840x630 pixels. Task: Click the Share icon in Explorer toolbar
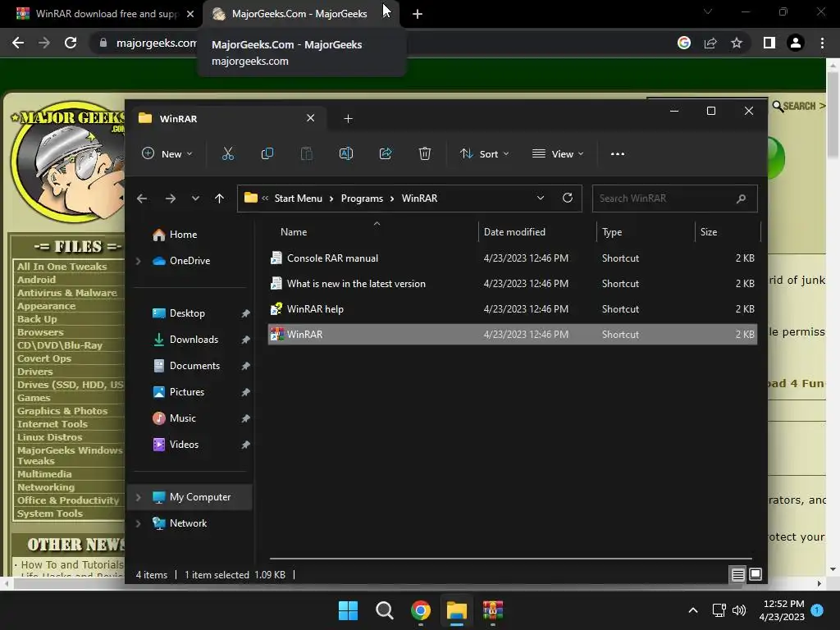pyautogui.click(x=386, y=153)
